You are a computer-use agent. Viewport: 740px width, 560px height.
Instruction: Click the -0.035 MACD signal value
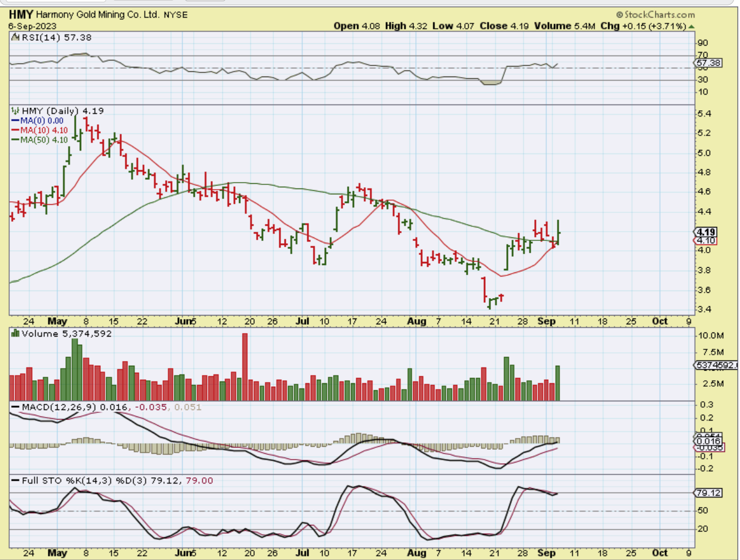click(x=151, y=407)
